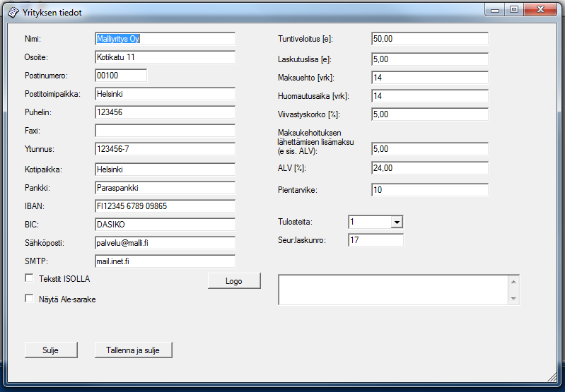Click the Tulosteita: label

(x=295, y=222)
